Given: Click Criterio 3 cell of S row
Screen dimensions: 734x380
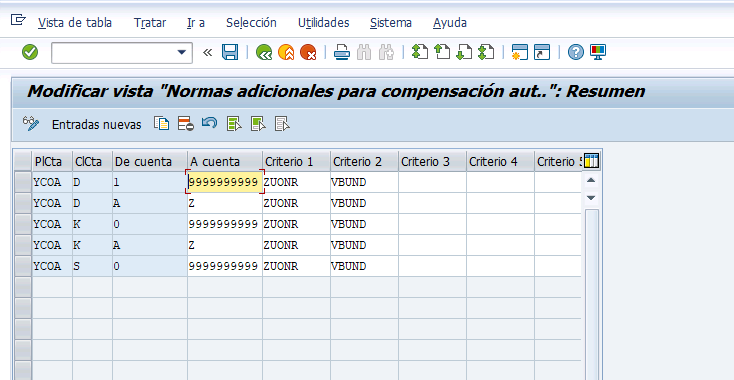Looking at the screenshot, I should tap(432, 266).
